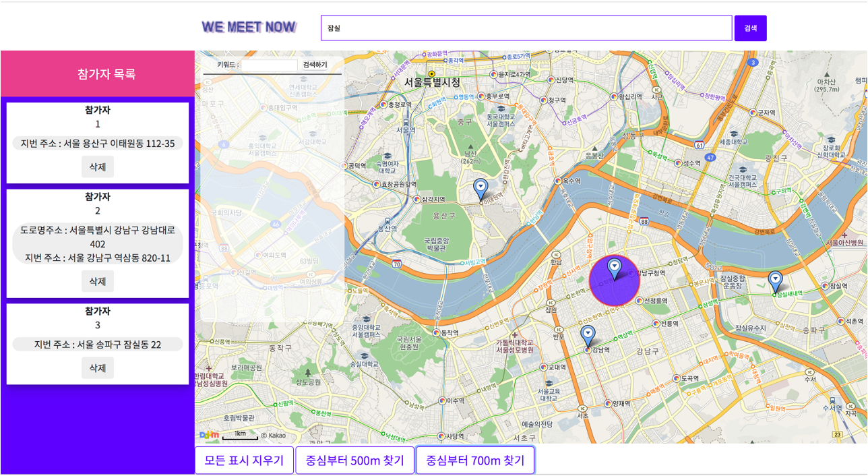
Task: Click the map marker near 이태원역
Action: (480, 189)
